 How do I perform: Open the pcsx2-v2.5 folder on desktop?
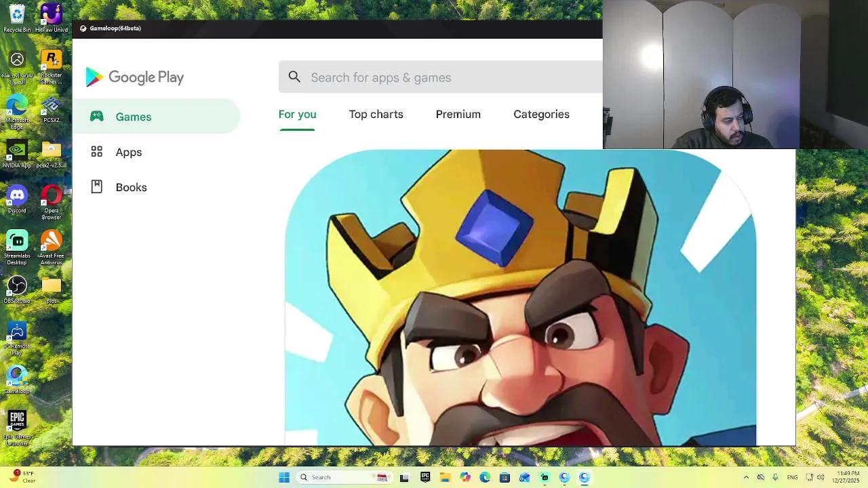52,155
